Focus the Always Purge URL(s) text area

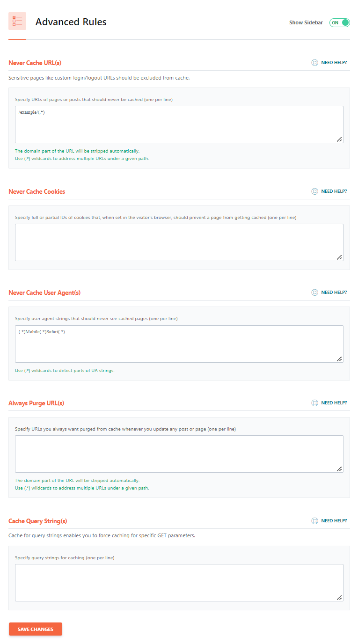click(179, 454)
